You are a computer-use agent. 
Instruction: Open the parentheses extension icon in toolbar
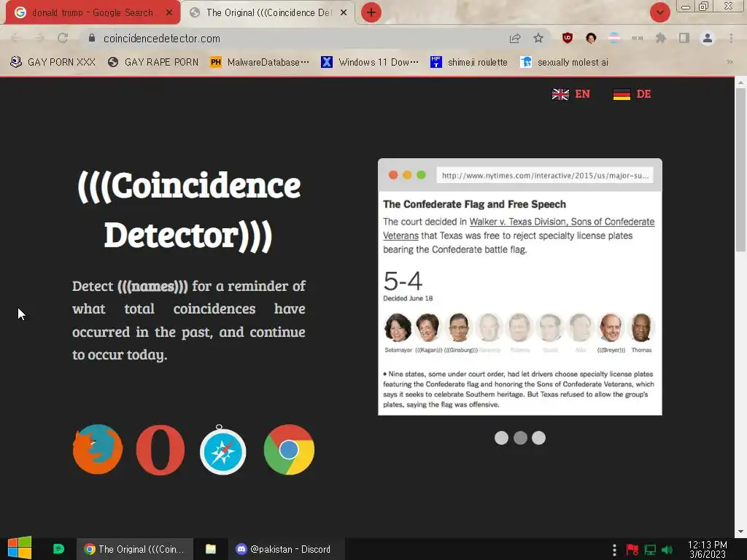click(638, 38)
